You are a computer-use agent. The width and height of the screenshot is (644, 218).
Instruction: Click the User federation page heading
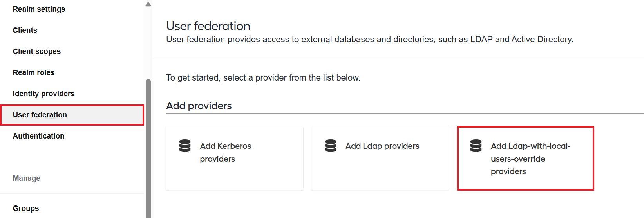tap(208, 26)
